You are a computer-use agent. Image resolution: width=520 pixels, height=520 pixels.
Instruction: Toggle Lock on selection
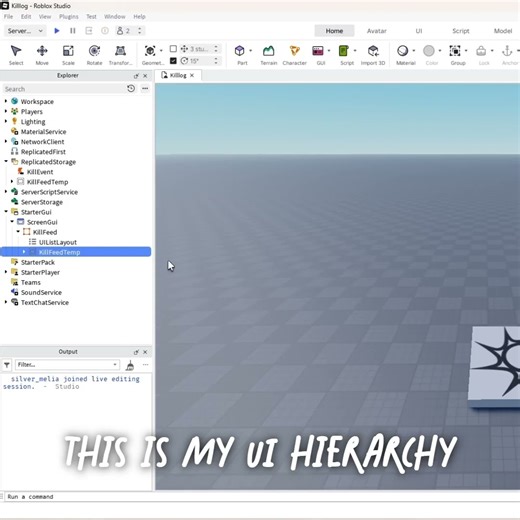482,55
